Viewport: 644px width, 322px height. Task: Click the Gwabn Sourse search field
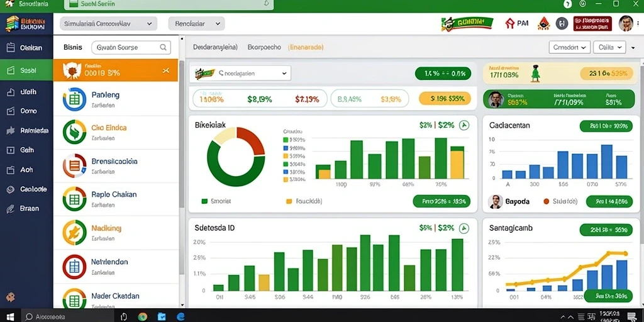pyautogui.click(x=131, y=47)
